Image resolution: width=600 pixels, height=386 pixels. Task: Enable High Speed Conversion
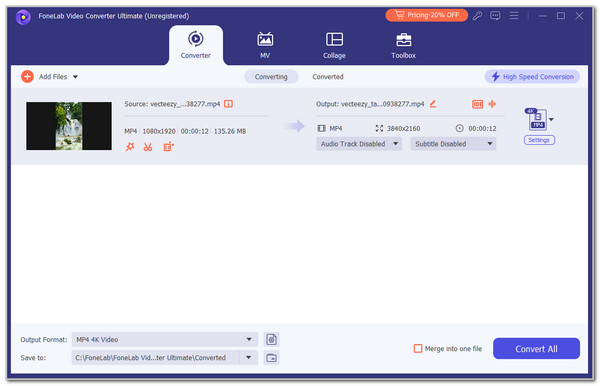click(x=532, y=77)
